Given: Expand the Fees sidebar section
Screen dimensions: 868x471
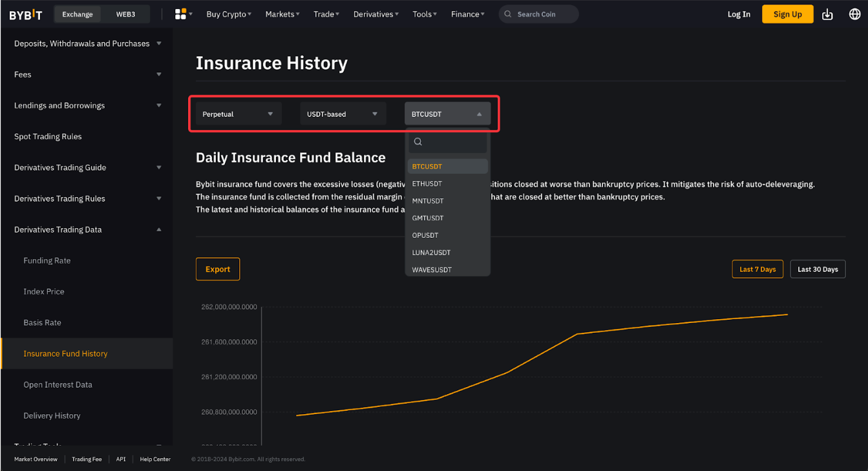Looking at the screenshot, I should [x=87, y=74].
